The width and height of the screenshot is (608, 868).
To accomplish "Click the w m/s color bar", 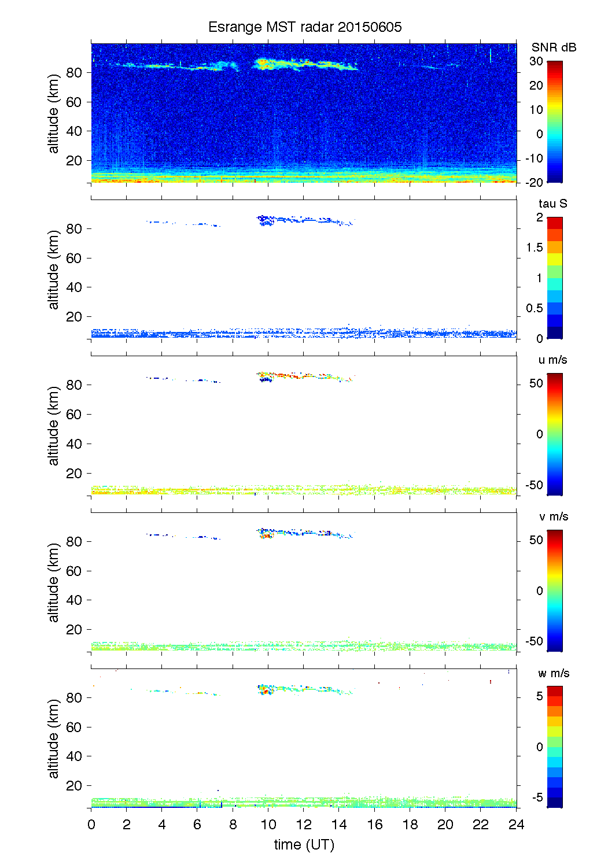I will coord(554,747).
